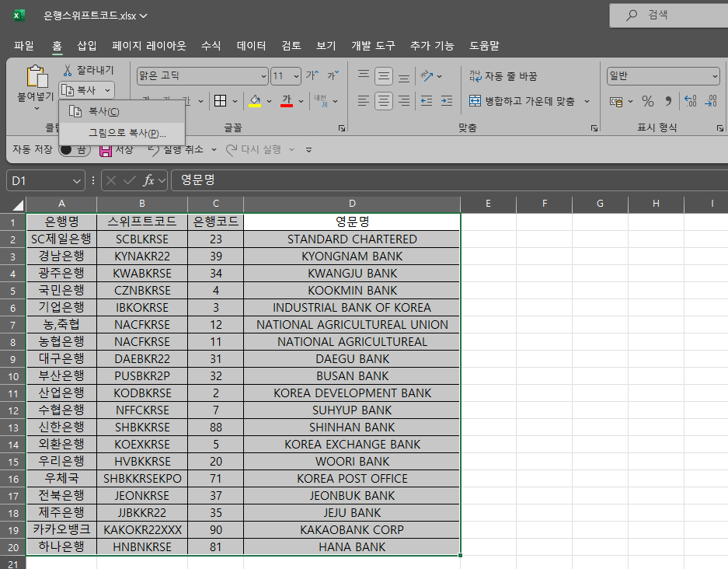This screenshot has width=728, height=569.
Task: Open the font size dropdown
Action: 297,75
